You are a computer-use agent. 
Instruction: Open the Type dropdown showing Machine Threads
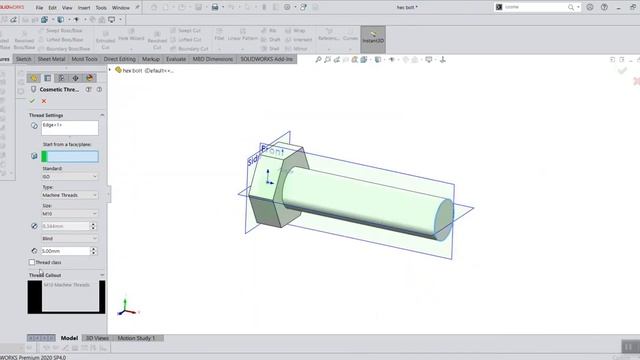[x=70, y=195]
